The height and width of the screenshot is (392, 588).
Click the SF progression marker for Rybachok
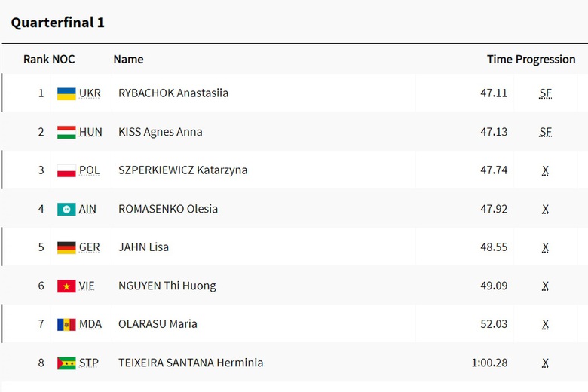point(546,93)
